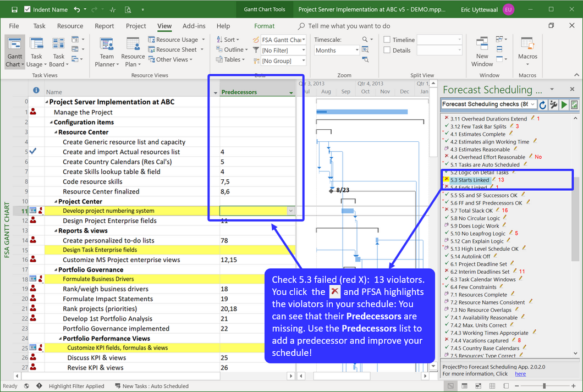Open the Format ribbon tab
The image size is (583, 392).
[x=264, y=26]
